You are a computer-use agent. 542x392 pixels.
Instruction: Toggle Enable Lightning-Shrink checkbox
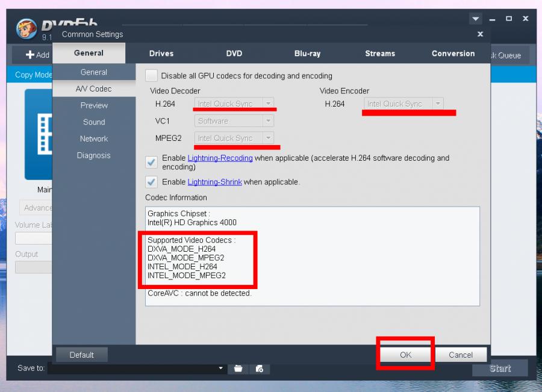pyautogui.click(x=151, y=182)
